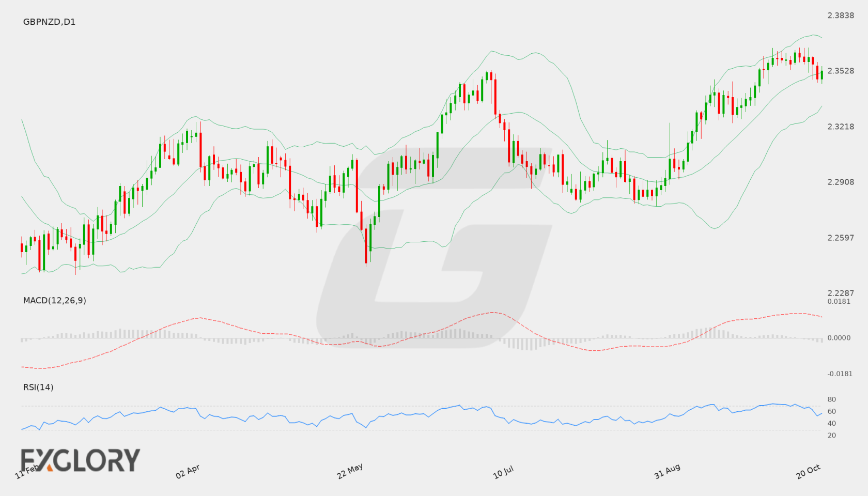Click the 2.2597 price label
This screenshot has height=496, width=868.
click(841, 238)
